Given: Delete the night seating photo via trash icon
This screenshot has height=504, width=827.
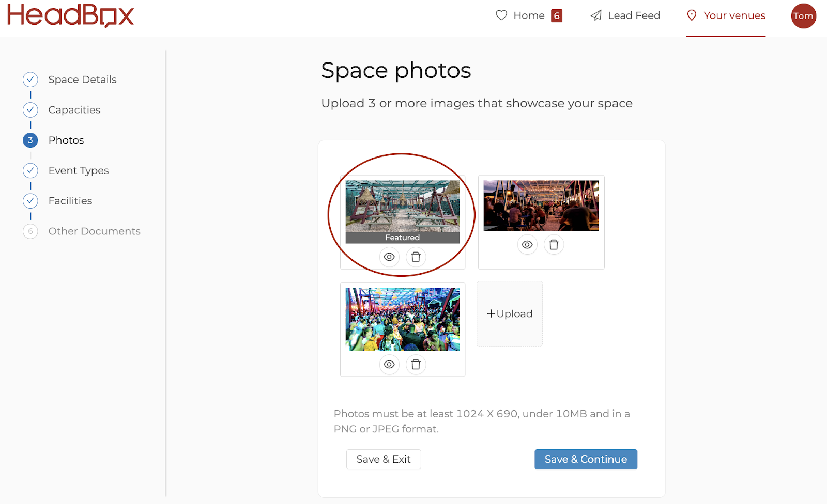Looking at the screenshot, I should (554, 245).
